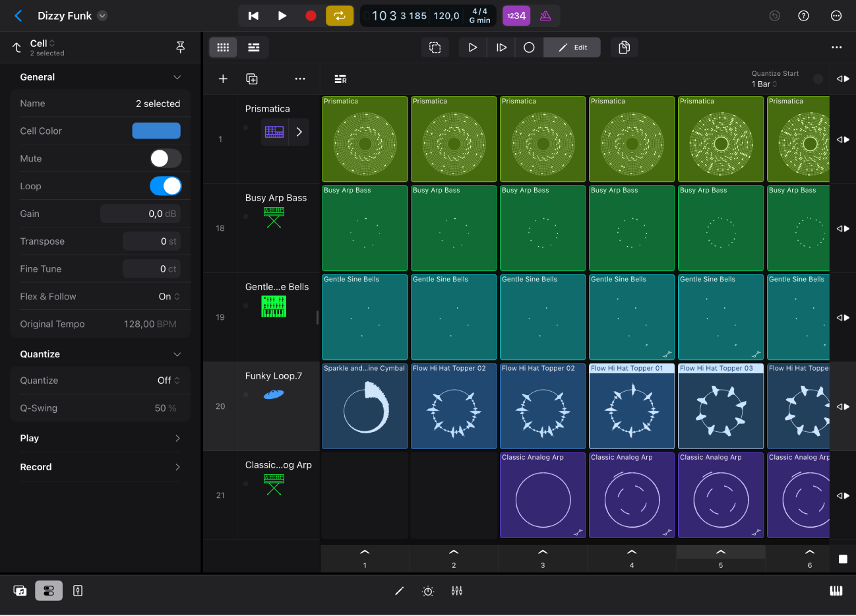Open the keyboard play surface
The height and width of the screenshot is (616, 856).
[836, 590]
